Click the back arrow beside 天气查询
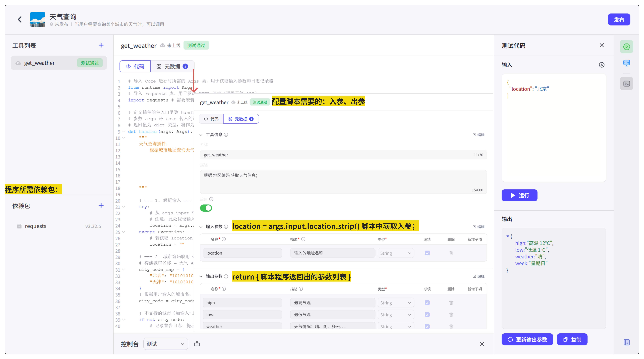The image size is (644, 359). pos(20,19)
